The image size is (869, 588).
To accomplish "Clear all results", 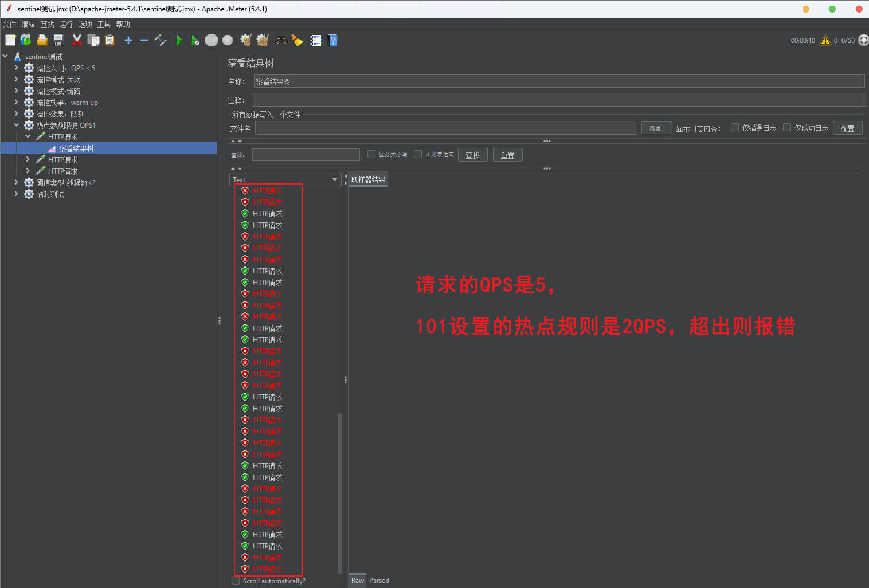I will pyautogui.click(x=263, y=40).
